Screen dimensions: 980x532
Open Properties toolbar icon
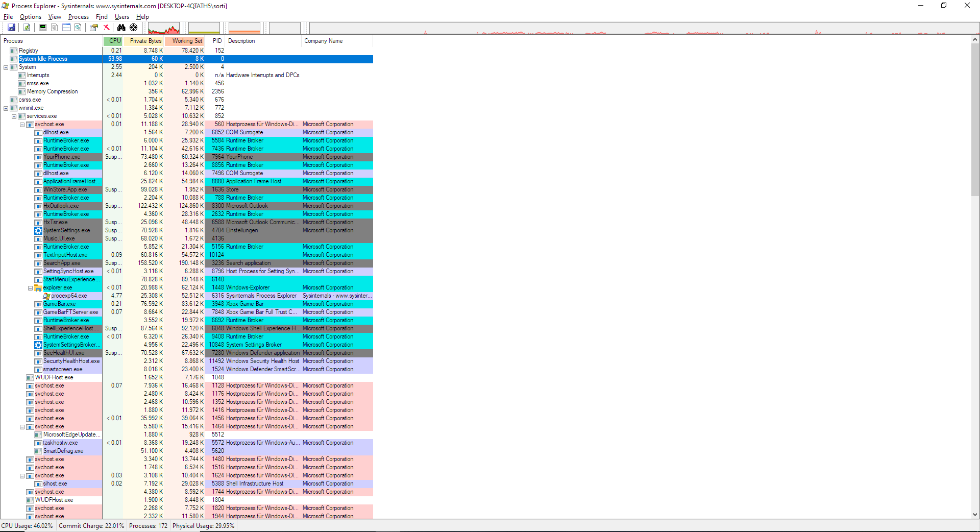coord(94,28)
